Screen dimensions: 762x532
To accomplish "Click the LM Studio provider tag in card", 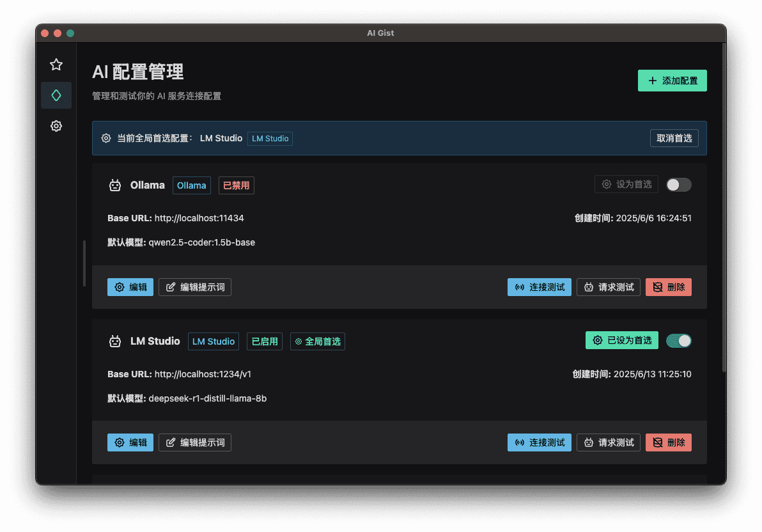I will tap(214, 341).
